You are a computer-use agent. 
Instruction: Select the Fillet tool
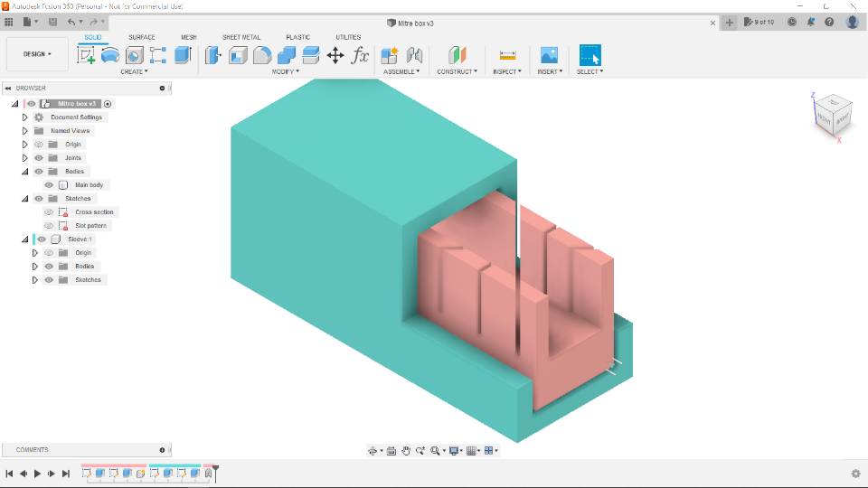point(262,55)
